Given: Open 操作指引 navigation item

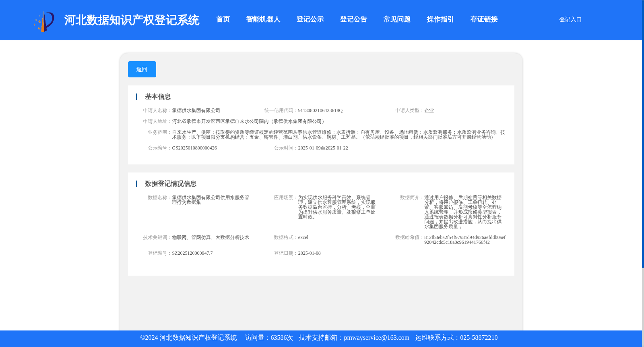Looking at the screenshot, I should coord(440,19).
